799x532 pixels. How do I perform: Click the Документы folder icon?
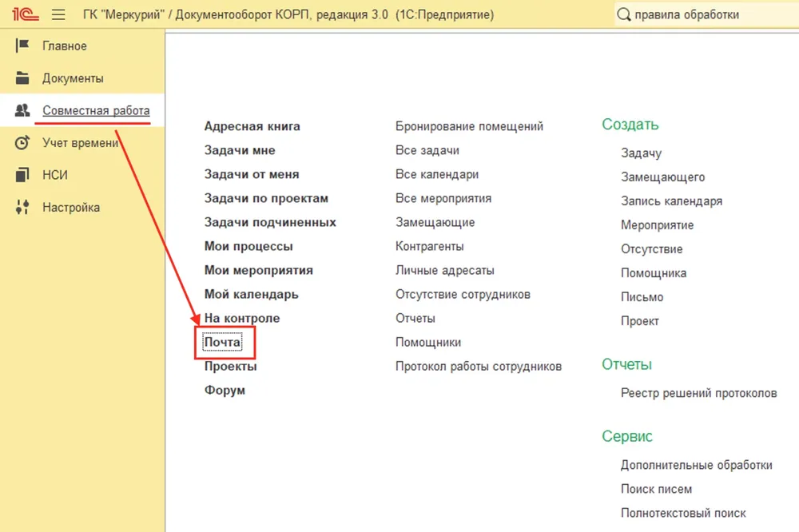(x=22, y=78)
